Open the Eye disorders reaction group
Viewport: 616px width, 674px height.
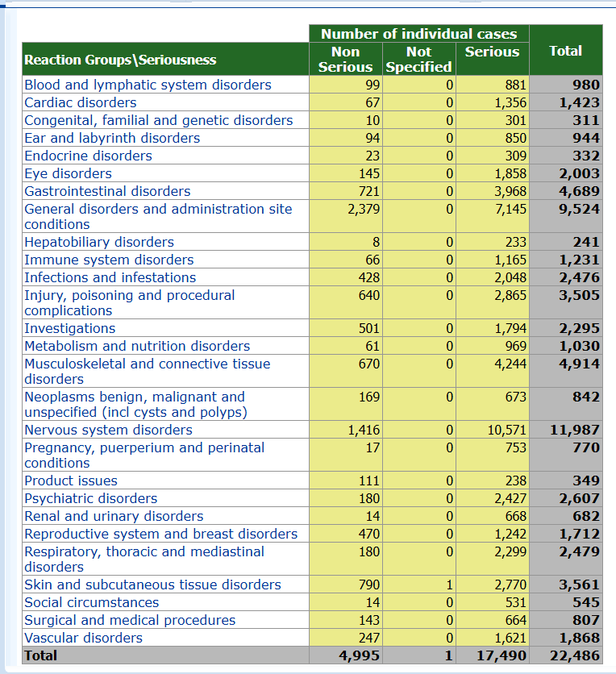(x=69, y=173)
